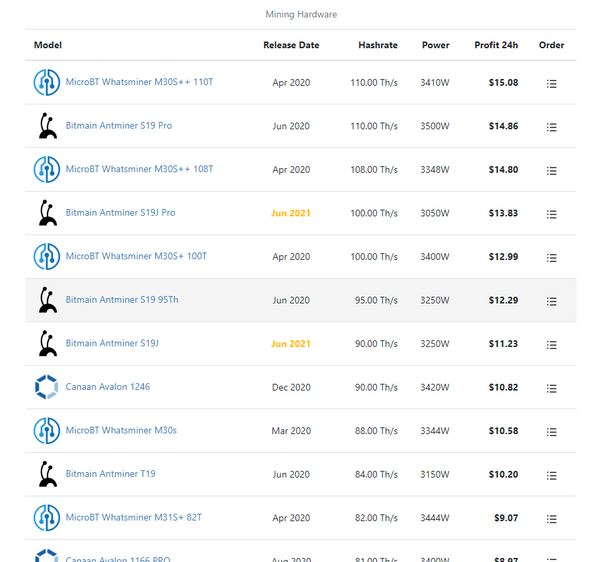Screen dimensions: 600x562
Task: Open order list icon for Antminer S19 Pro row
Action: pyautogui.click(x=551, y=127)
